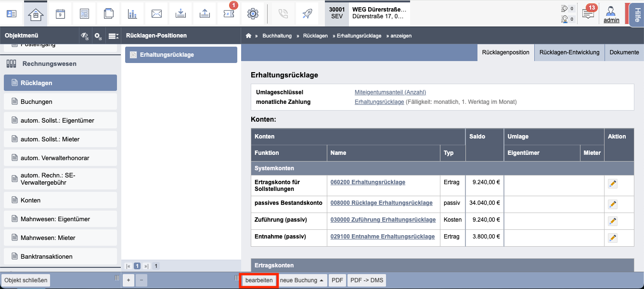Click Objekt schließen button
The image size is (644, 289).
26,280
